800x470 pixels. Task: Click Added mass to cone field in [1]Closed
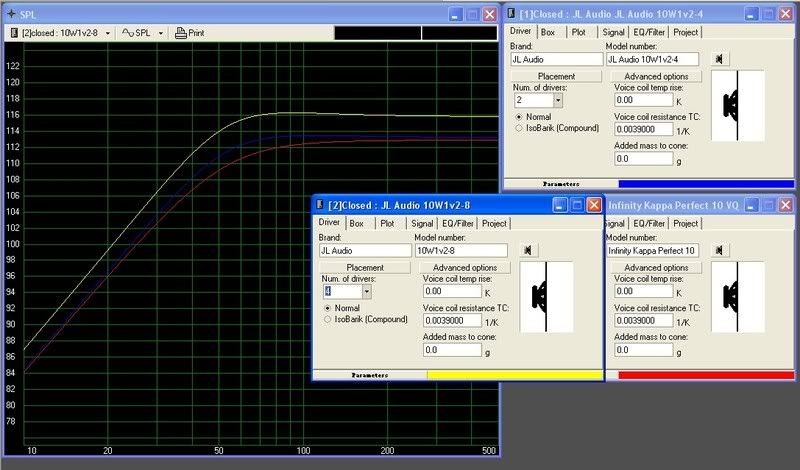pyautogui.click(x=643, y=159)
